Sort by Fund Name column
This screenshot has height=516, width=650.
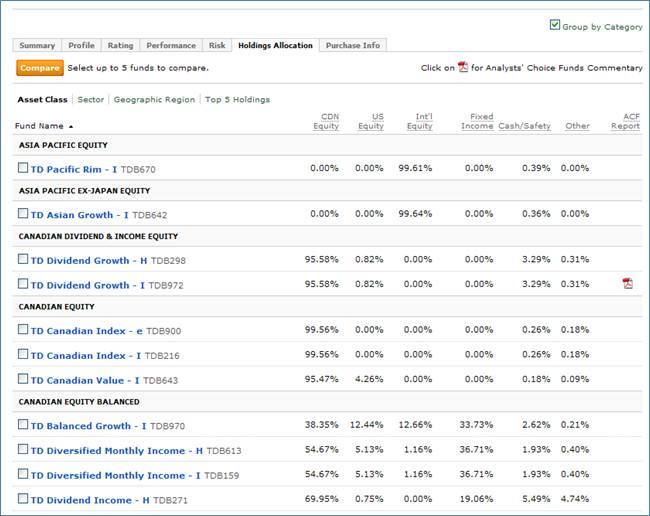[39, 126]
